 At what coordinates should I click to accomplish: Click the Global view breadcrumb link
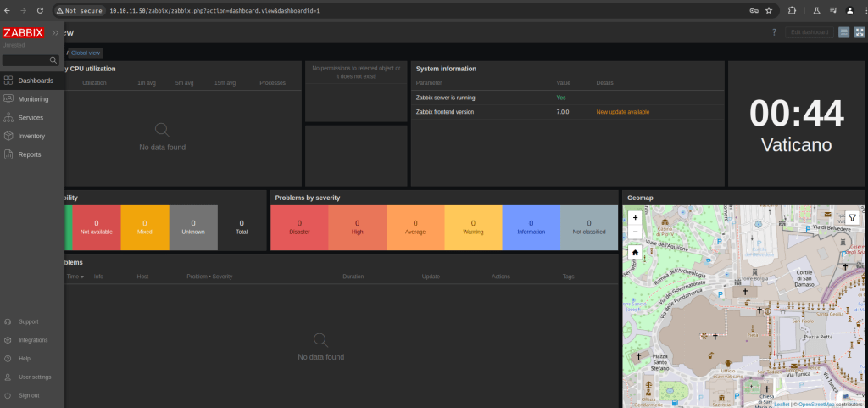pyautogui.click(x=86, y=53)
